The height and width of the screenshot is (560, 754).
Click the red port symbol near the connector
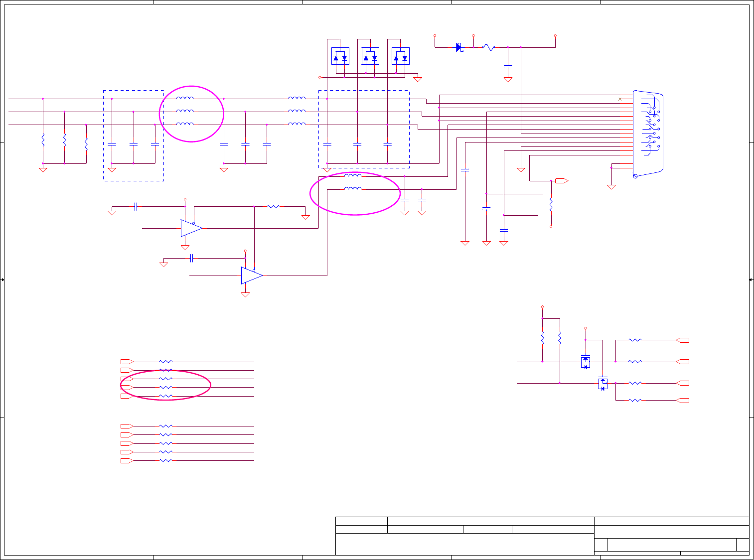562,181
